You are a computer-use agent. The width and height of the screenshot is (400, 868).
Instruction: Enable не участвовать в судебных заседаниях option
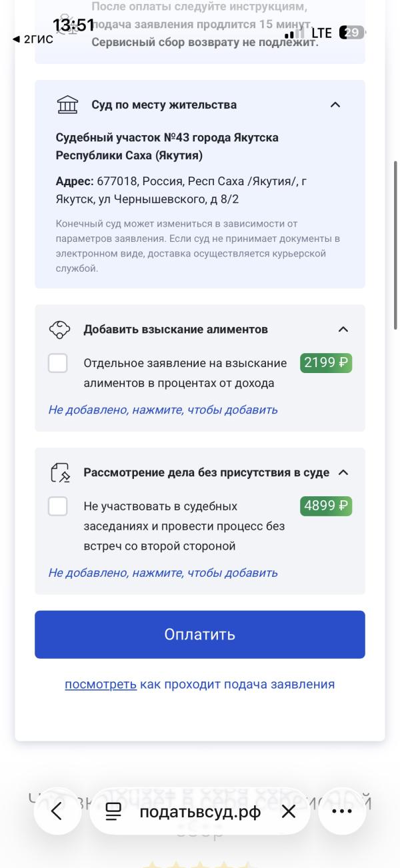(x=57, y=506)
